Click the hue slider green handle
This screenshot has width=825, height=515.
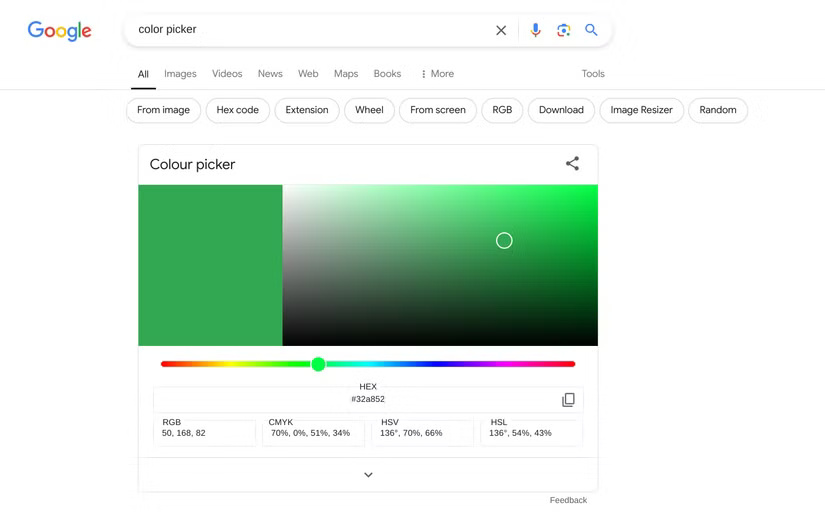(x=318, y=364)
